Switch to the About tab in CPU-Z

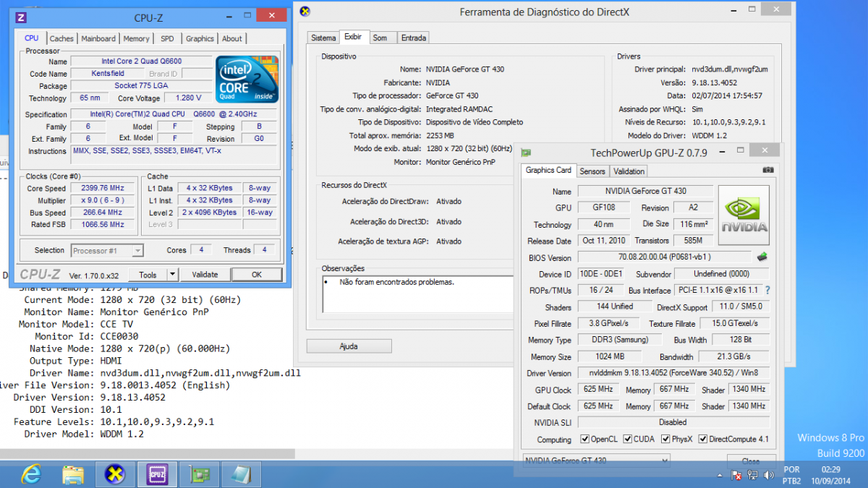point(232,38)
